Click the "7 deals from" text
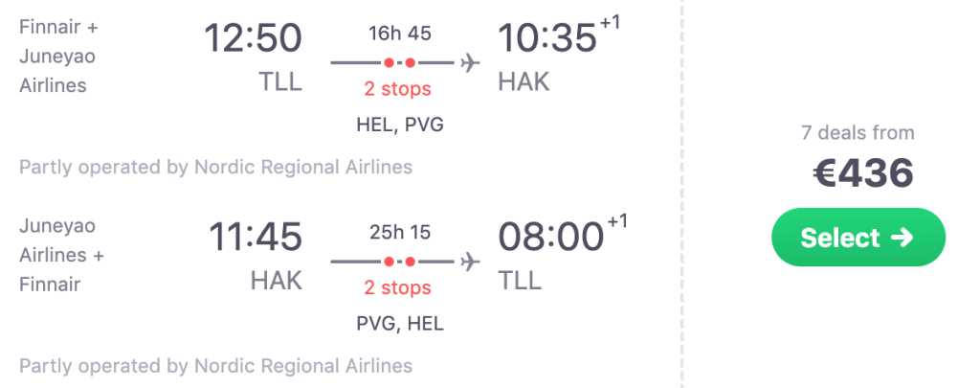The height and width of the screenshot is (388, 980). click(x=857, y=133)
